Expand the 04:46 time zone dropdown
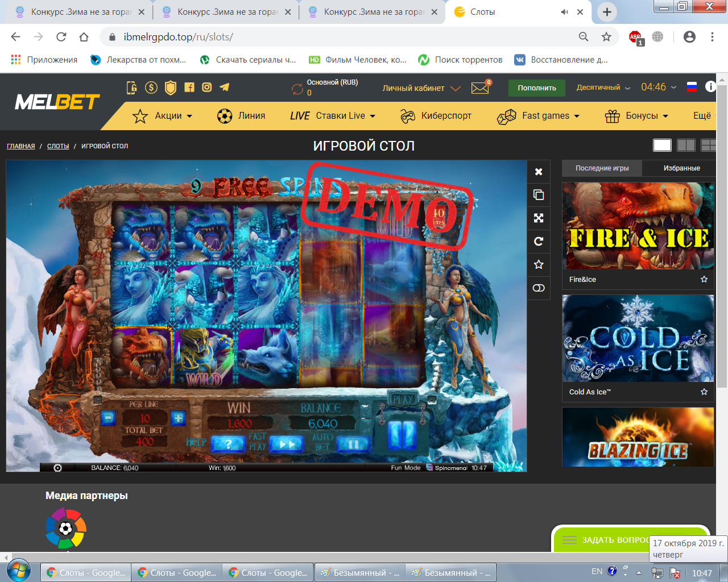This screenshot has width=728, height=582. pos(659,87)
